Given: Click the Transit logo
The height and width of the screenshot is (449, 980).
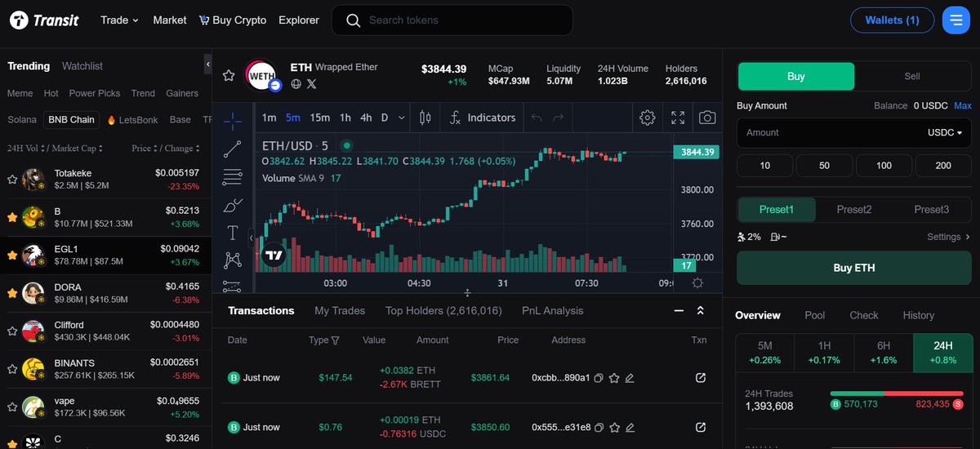Looking at the screenshot, I should point(44,20).
